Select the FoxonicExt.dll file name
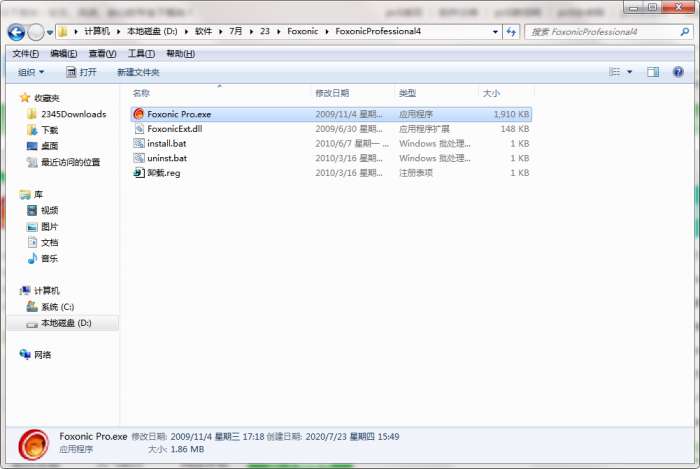700x469 pixels. coord(175,129)
